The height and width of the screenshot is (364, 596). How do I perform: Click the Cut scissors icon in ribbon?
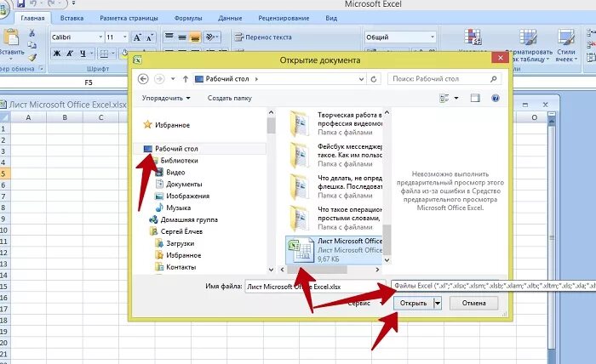32,33
